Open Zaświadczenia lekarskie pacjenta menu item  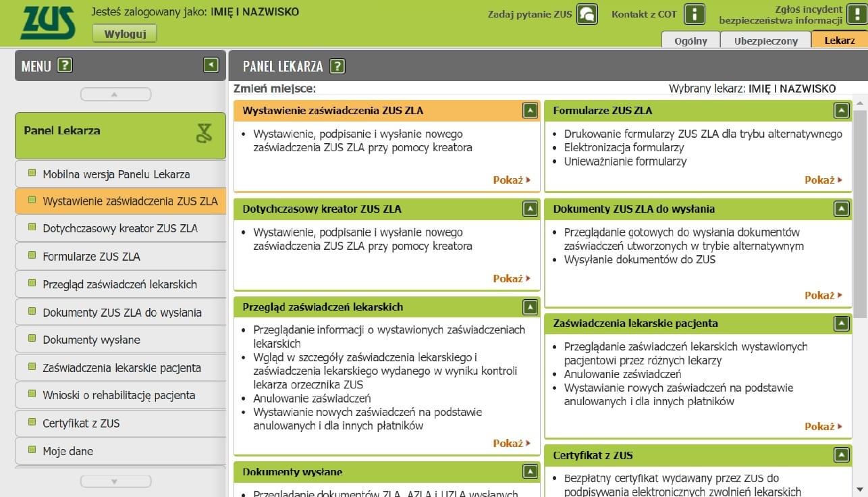pyautogui.click(x=120, y=368)
